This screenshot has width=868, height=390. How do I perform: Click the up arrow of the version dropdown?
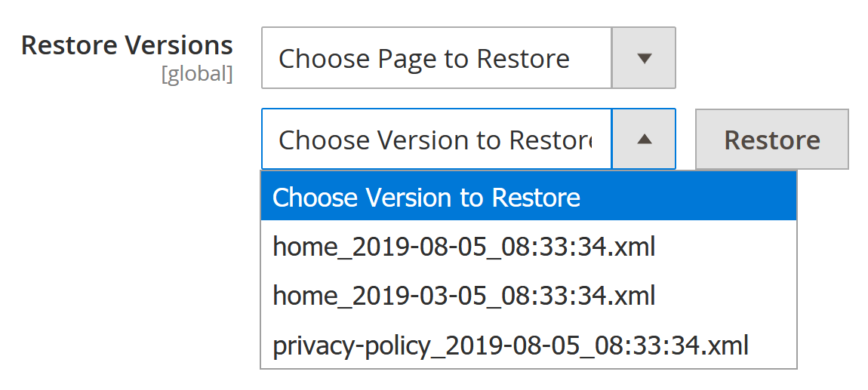[x=644, y=139]
